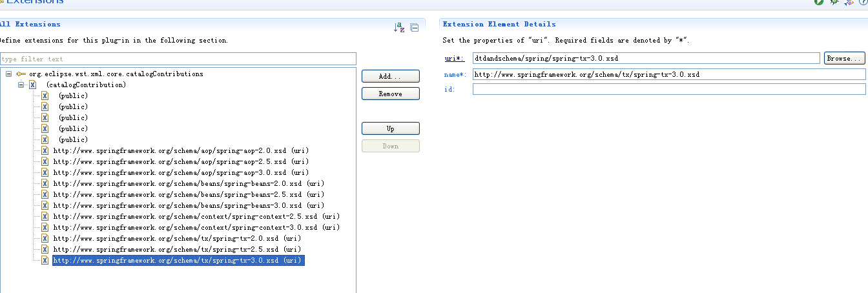The height and width of the screenshot is (293, 868).
Task: Select spring-beans-2.5.xsd (uri) entry
Action: click(189, 194)
